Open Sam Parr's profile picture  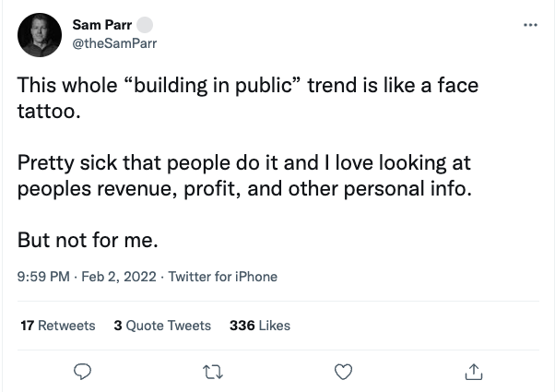pos(40,36)
